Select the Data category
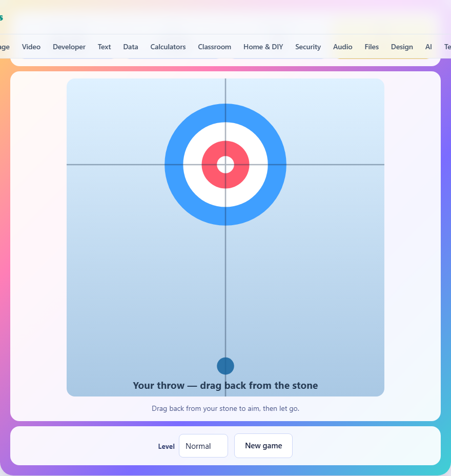This screenshot has height=476, width=451. (130, 47)
